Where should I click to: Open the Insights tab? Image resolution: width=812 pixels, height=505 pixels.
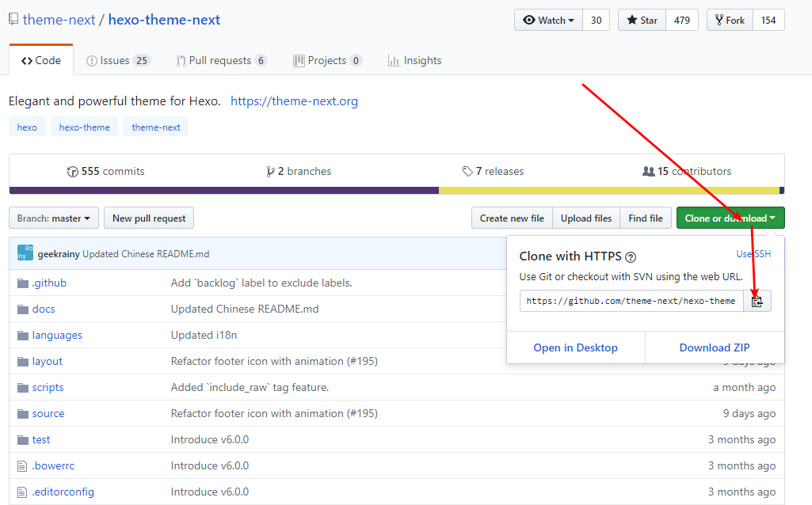[x=415, y=60]
